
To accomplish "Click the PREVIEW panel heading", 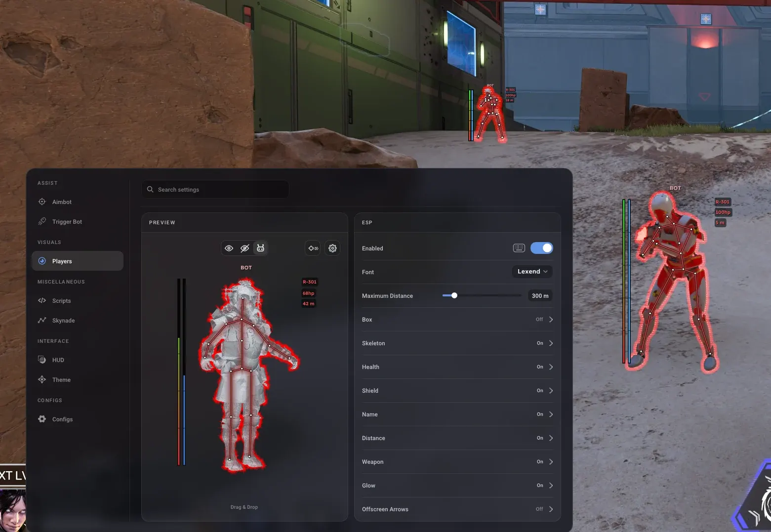I will (x=162, y=223).
